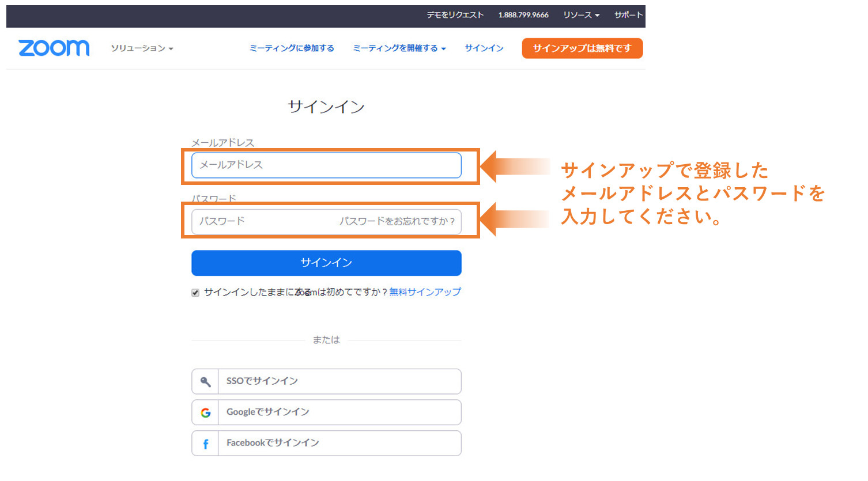The image size is (868, 481).
Task: Open サポート in the top bar
Action: click(628, 15)
